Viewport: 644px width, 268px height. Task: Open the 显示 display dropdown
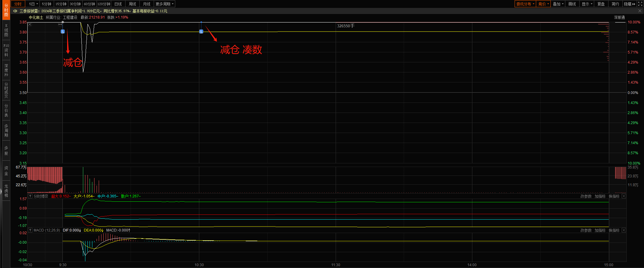click(x=587, y=4)
